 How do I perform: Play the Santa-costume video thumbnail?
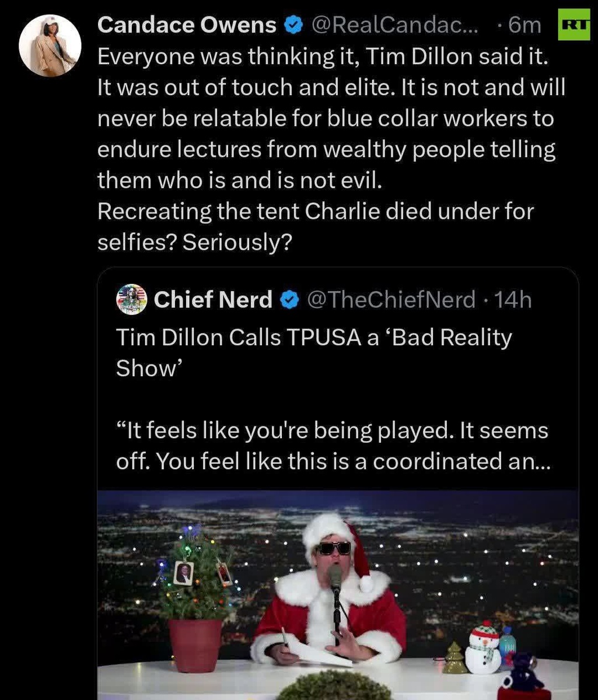coord(338,595)
